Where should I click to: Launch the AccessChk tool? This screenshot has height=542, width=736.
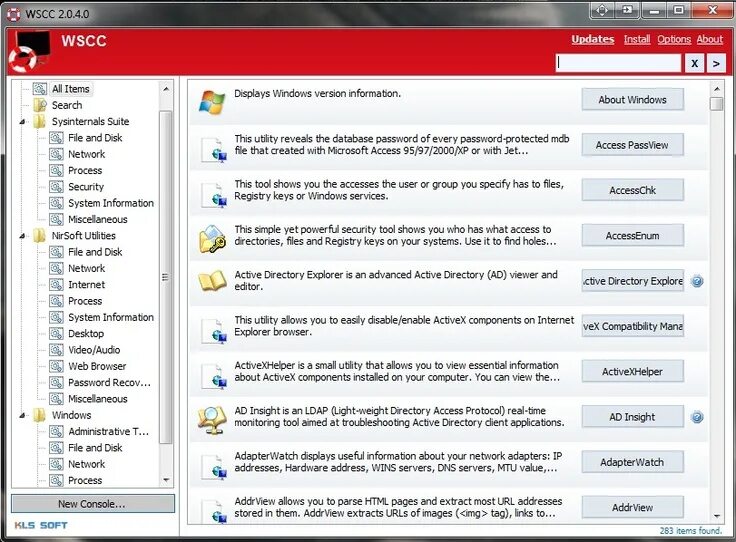pyautogui.click(x=632, y=190)
